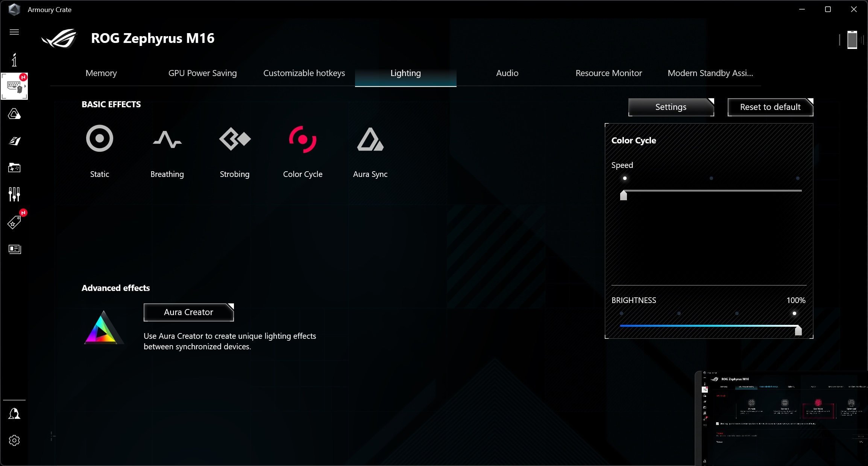
Task: Click Reset to default button
Action: tap(771, 107)
